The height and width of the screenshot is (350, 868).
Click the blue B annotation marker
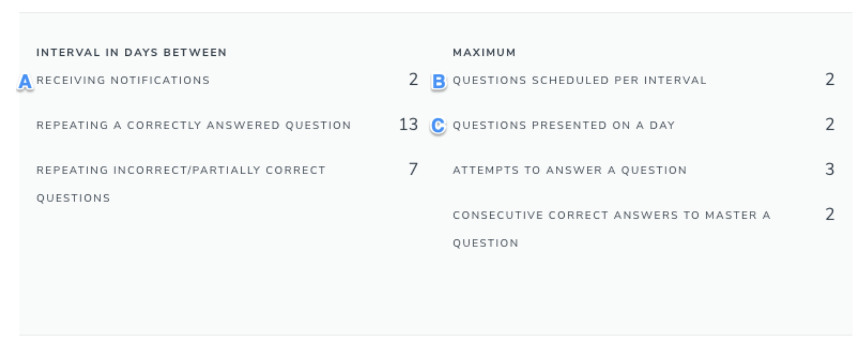tap(438, 82)
